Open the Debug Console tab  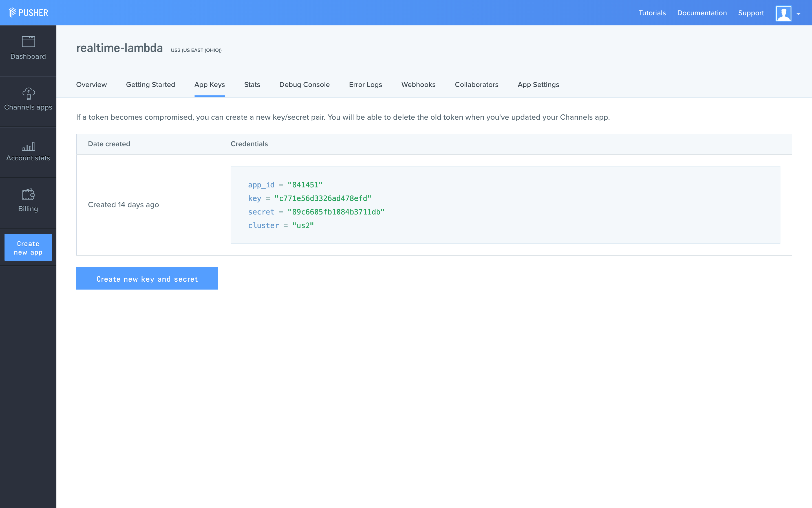point(304,85)
